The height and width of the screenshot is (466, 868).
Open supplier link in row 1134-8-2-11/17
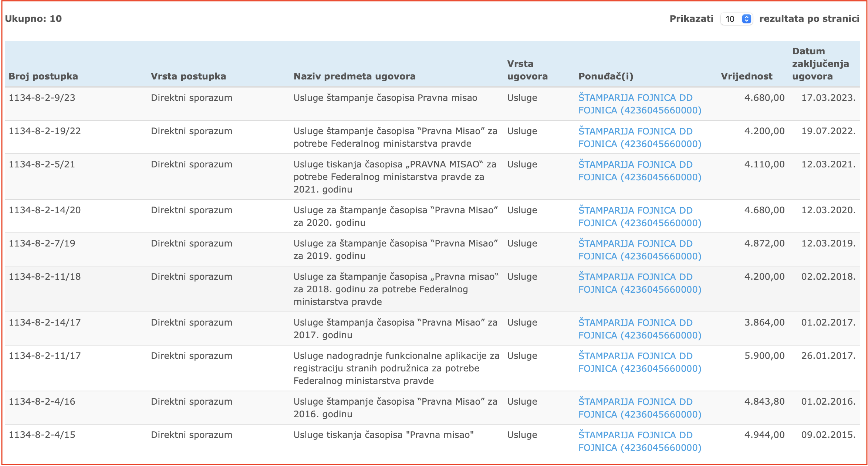click(640, 362)
